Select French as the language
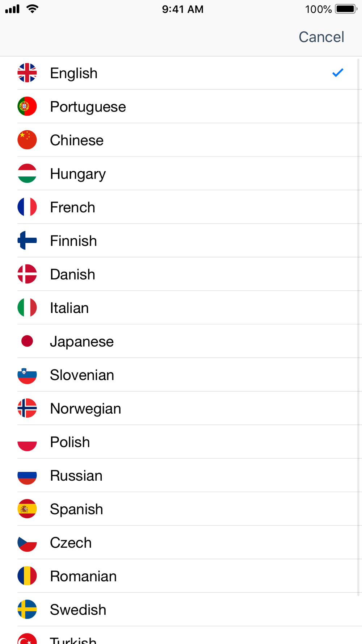Image resolution: width=362 pixels, height=644 pixels. point(72,207)
